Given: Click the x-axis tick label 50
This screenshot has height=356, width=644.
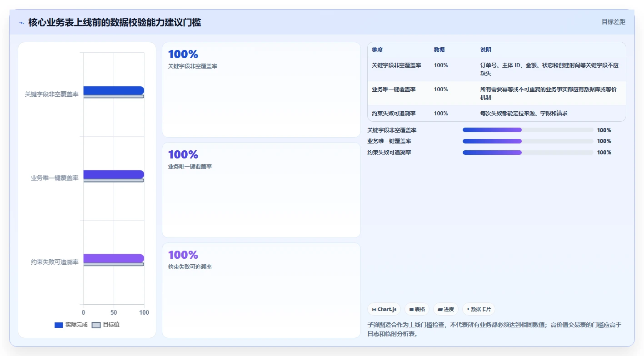Looking at the screenshot, I should (114, 312).
